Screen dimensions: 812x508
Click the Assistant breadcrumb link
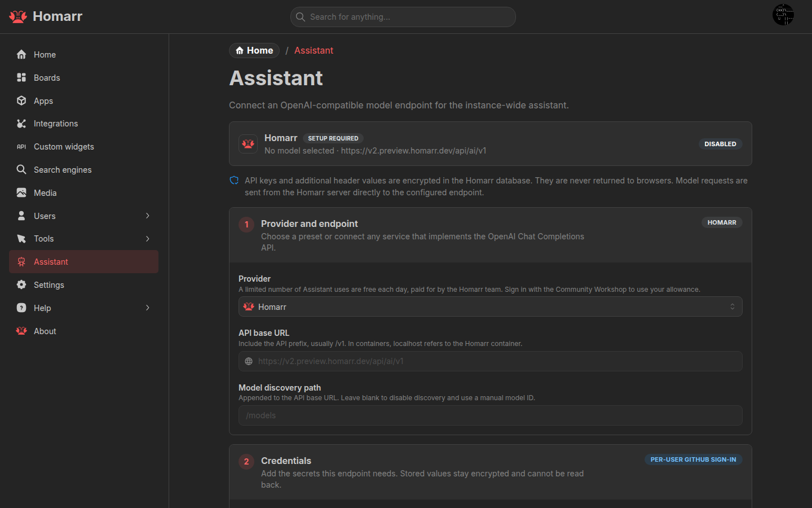(314, 51)
